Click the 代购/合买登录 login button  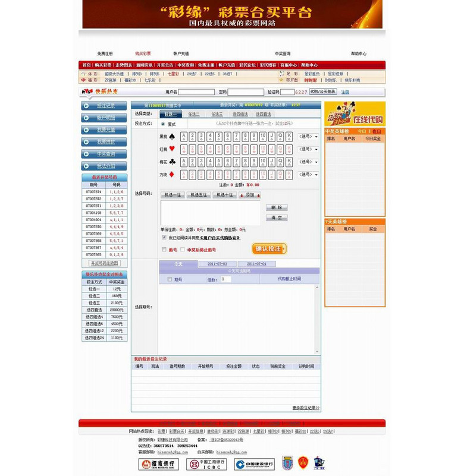[323, 92]
